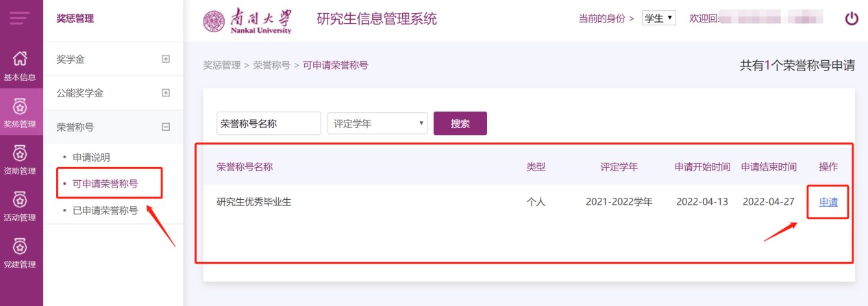Open the 评定学年 dropdown
Image resolution: width=868 pixels, height=306 pixels.
(x=377, y=124)
